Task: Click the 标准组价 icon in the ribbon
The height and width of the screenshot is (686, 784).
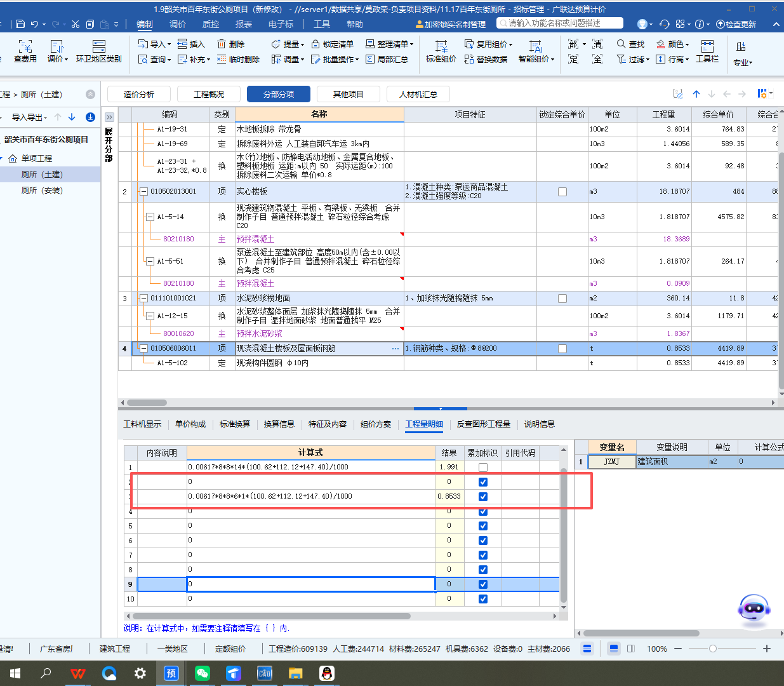Action: (x=441, y=47)
